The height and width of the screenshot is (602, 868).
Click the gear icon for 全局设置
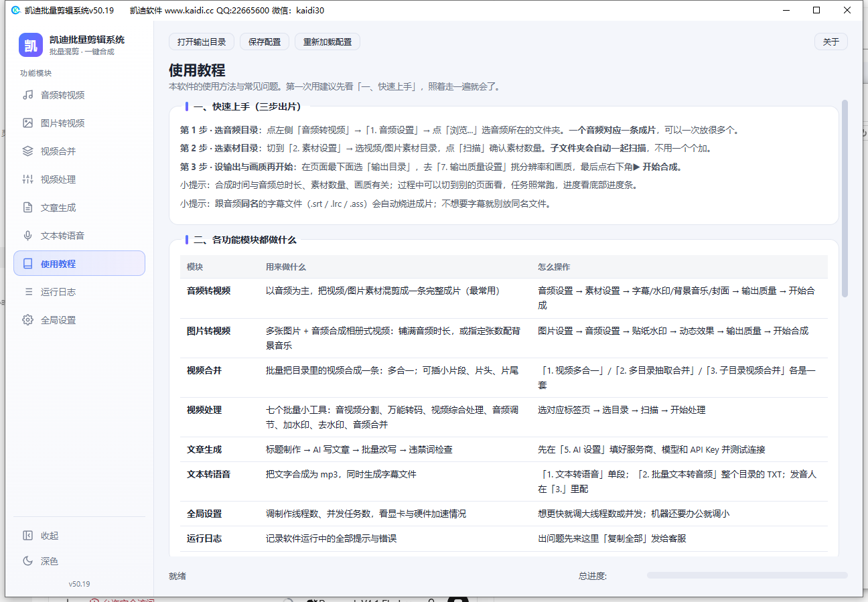(27, 320)
